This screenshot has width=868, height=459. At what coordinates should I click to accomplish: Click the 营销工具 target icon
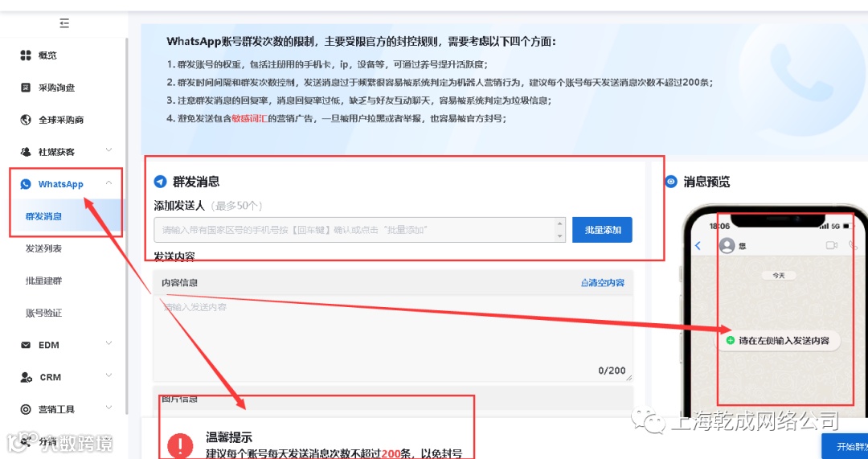[x=26, y=409]
